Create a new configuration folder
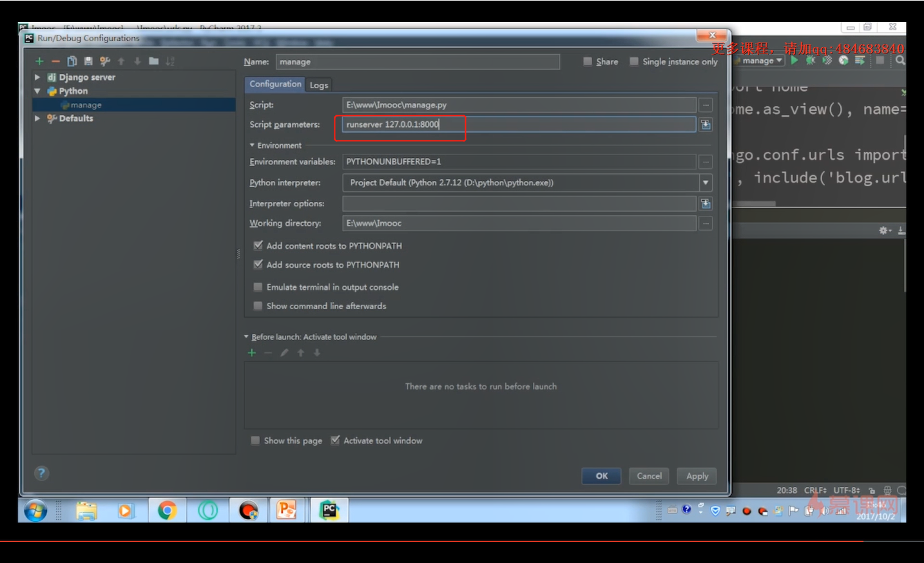Viewport: 924px width, 563px height. coord(153,61)
